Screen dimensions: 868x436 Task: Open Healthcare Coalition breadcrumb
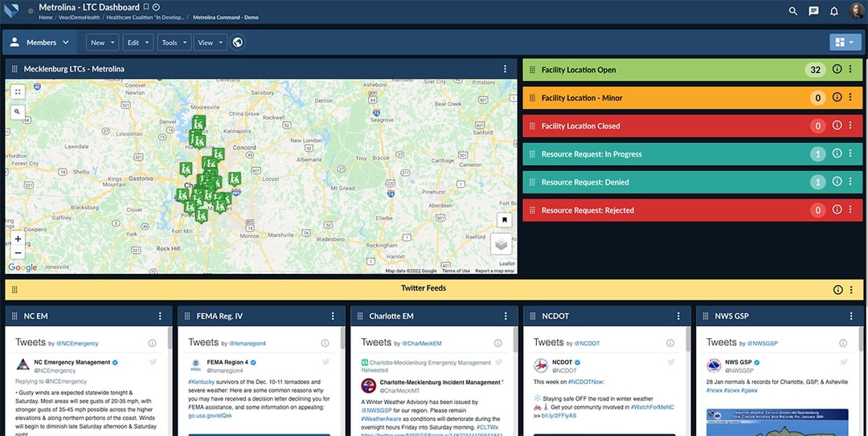pos(145,17)
